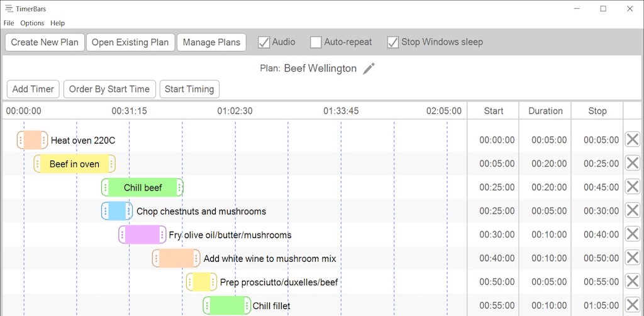Click the TimerBars app icon in title bar
644x316 pixels.
9,9
